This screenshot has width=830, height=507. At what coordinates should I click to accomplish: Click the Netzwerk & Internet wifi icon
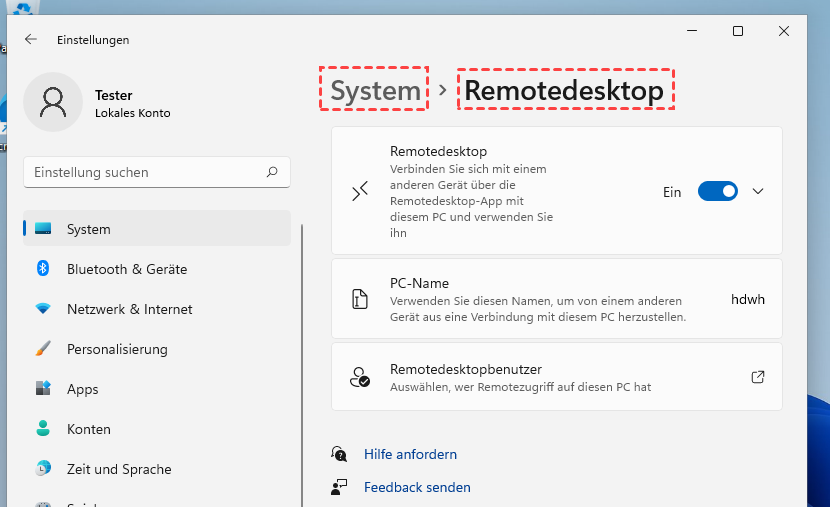(x=43, y=309)
